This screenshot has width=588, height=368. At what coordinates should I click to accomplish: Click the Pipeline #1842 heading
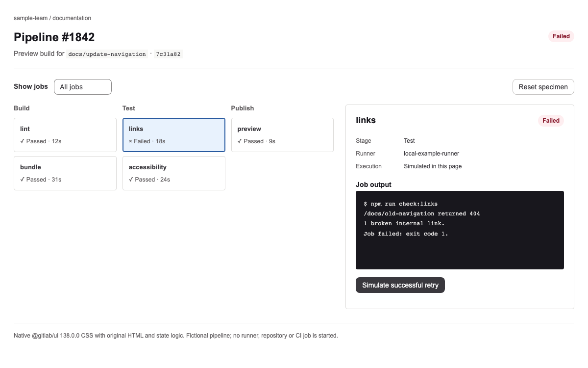(x=54, y=37)
